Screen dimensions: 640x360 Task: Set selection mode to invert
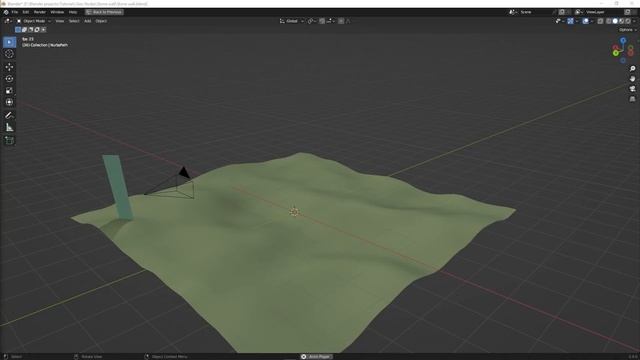pos(37,29)
